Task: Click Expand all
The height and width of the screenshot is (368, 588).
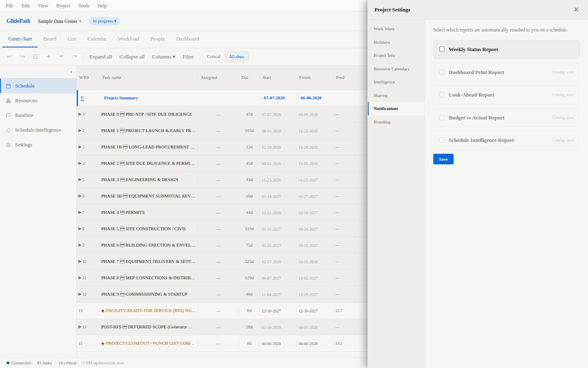Action: [x=100, y=56]
